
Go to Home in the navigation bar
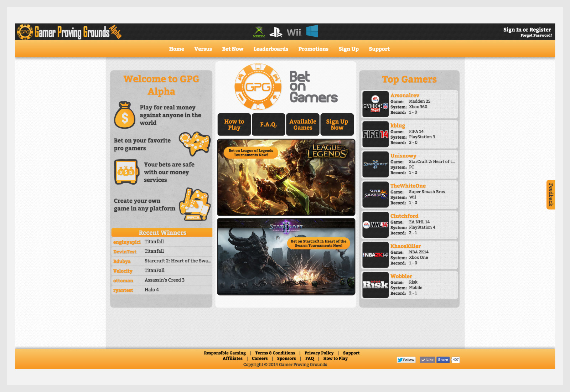[x=177, y=49]
